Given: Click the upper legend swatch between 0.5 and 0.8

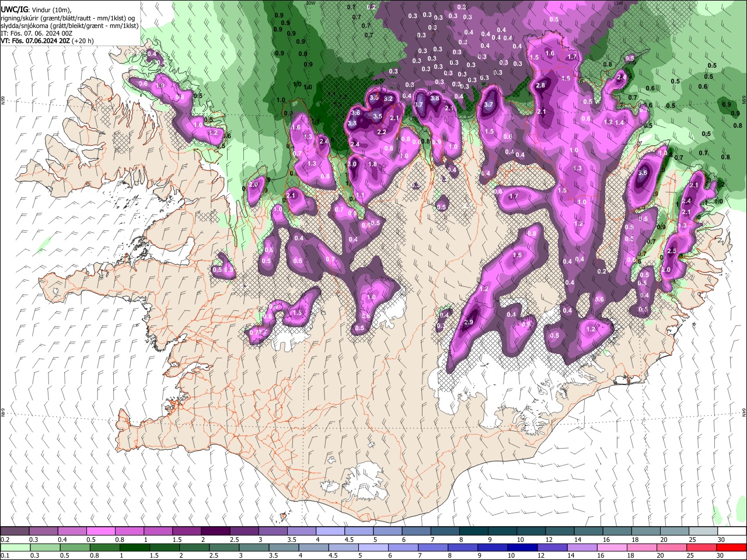Looking at the screenshot, I should tap(101, 531).
